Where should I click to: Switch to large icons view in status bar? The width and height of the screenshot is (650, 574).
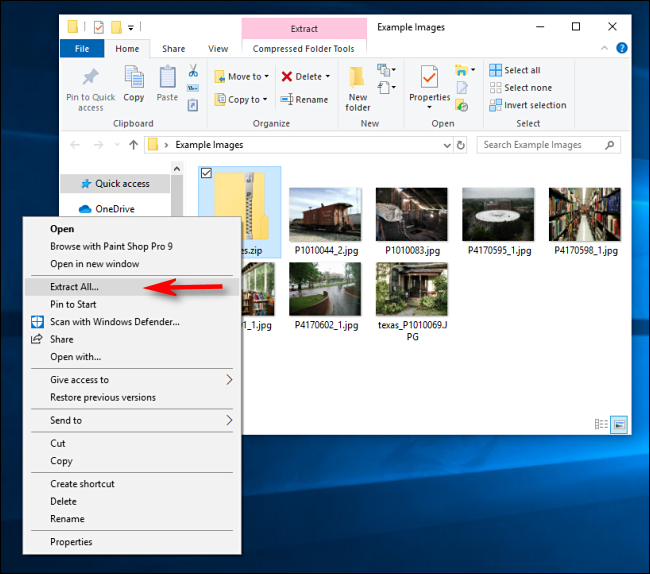click(620, 425)
